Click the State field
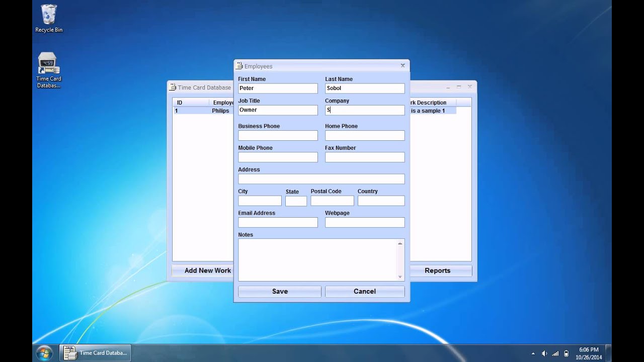 (x=296, y=201)
